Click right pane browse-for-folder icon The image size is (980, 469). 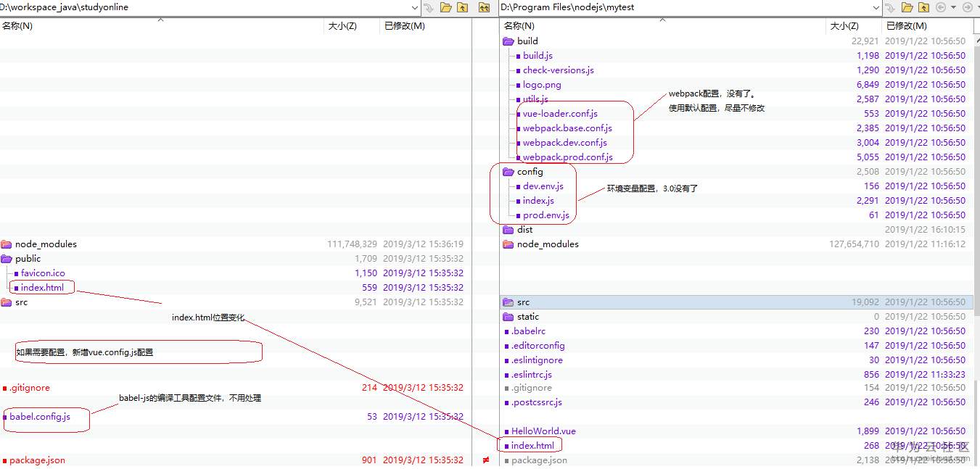[x=907, y=7]
